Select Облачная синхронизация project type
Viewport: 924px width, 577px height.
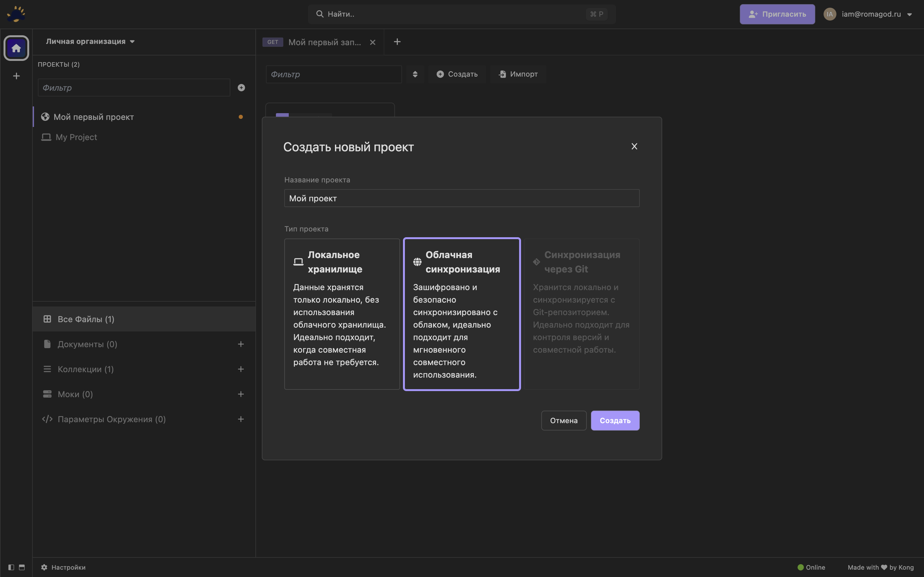(x=462, y=314)
